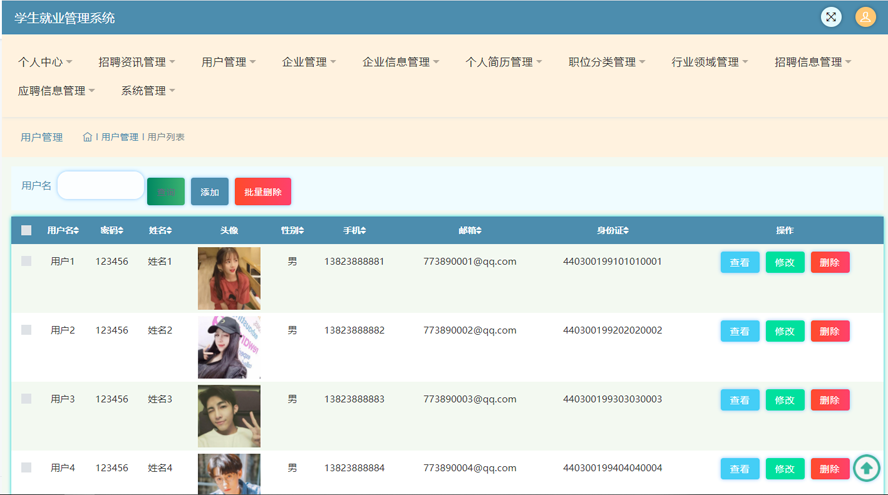Click the 批量删除 button
The height and width of the screenshot is (495, 888).
263,191
